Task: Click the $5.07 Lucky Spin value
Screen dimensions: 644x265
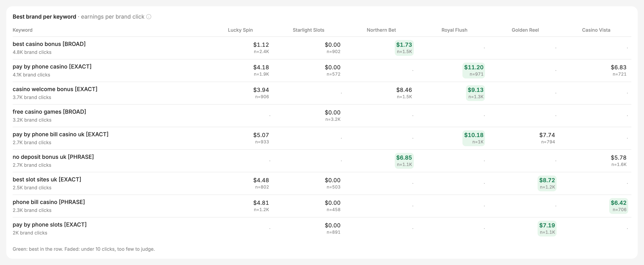Action: tap(261, 135)
